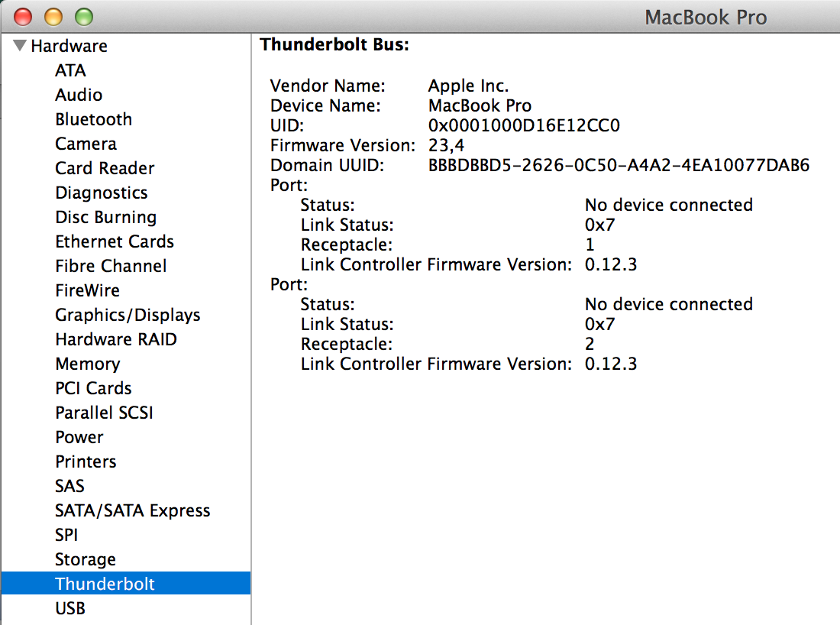Open the Audio hardware section

[x=79, y=95]
